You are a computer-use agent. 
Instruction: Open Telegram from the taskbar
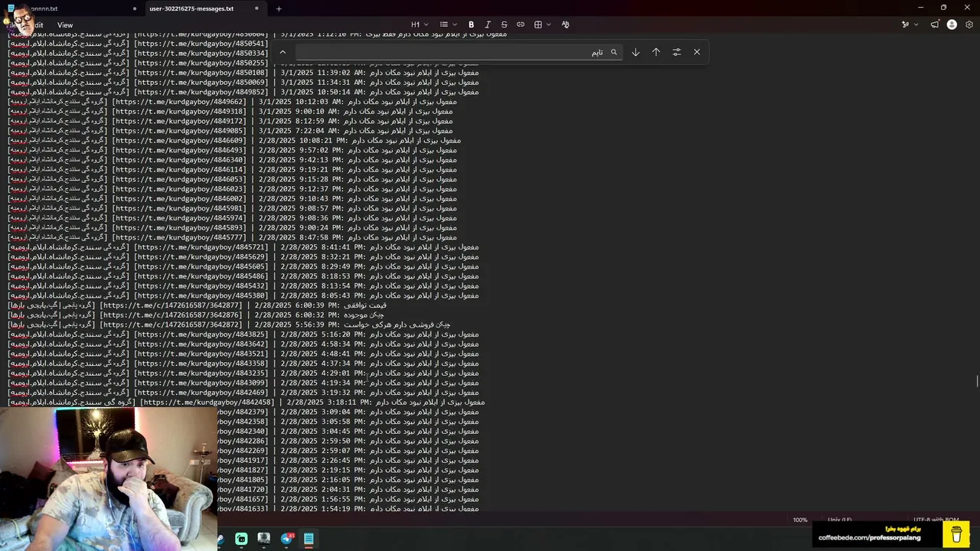tap(287, 539)
